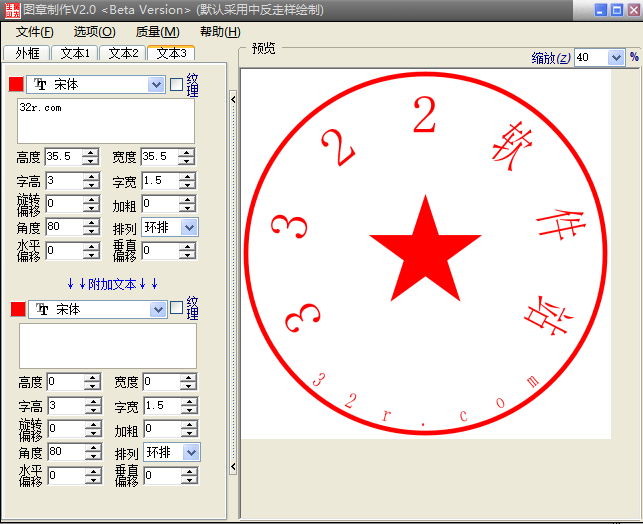Image resolution: width=643 pixels, height=524 pixels.
Task: Open the 缩放 zoom dropdown showing 40
Action: pyautogui.click(x=615, y=58)
